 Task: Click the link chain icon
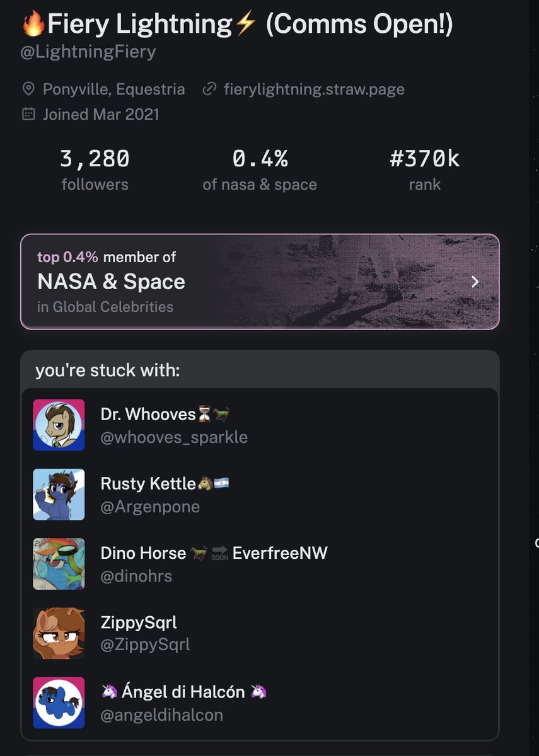pyautogui.click(x=209, y=89)
